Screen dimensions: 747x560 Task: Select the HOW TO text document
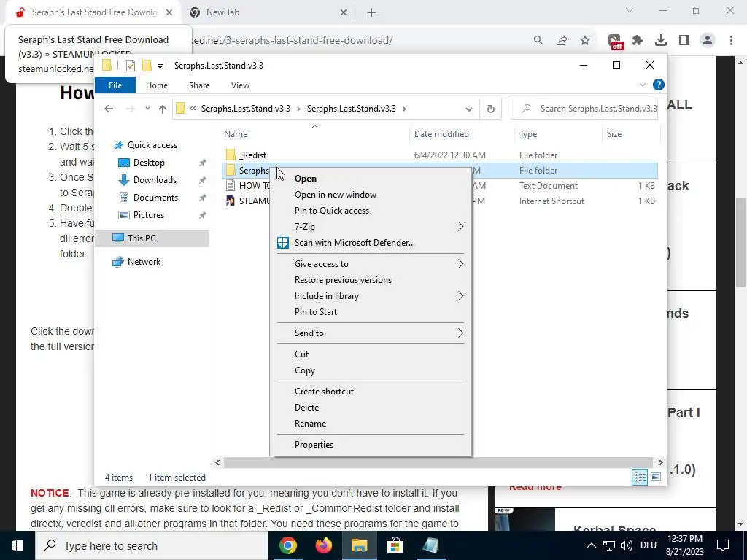click(x=255, y=186)
